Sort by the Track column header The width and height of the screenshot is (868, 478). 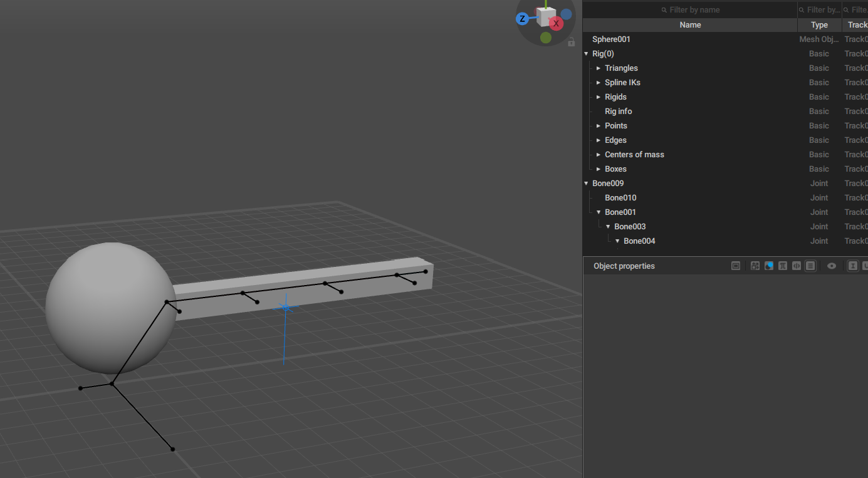pos(856,25)
